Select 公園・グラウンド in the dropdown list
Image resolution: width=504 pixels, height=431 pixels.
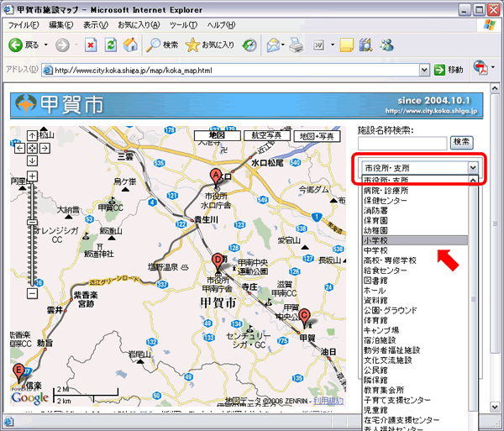pos(415,310)
